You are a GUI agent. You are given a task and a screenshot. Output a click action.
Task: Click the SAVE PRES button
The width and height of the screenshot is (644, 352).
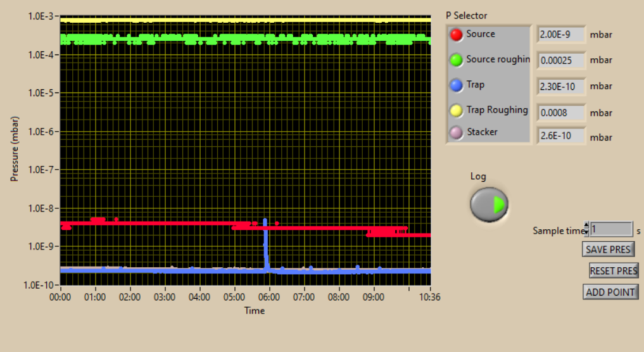tap(608, 249)
